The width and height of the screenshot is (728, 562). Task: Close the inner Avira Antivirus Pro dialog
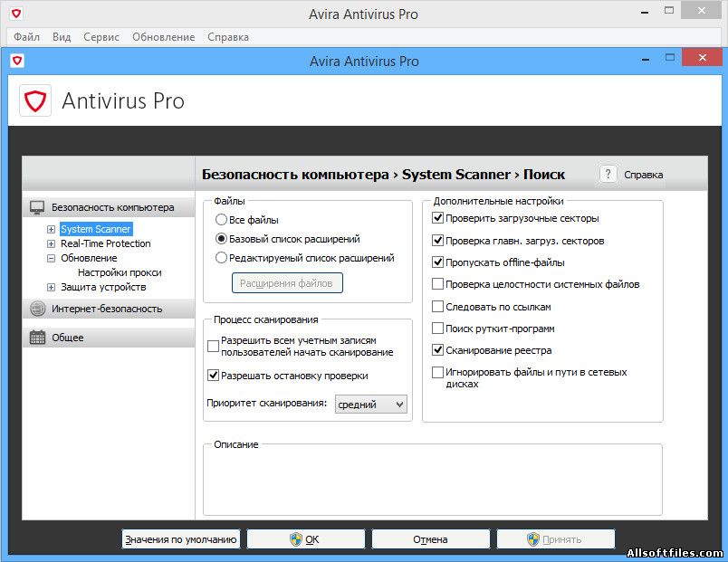pos(702,58)
